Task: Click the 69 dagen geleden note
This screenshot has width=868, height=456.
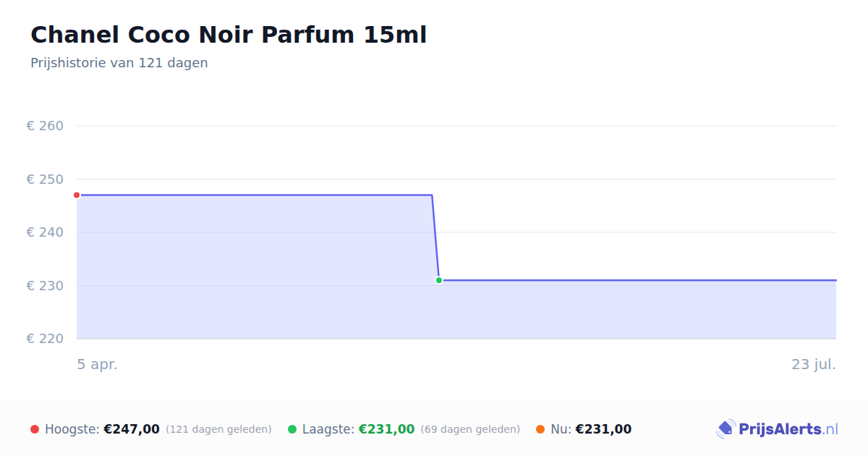Action: point(470,429)
